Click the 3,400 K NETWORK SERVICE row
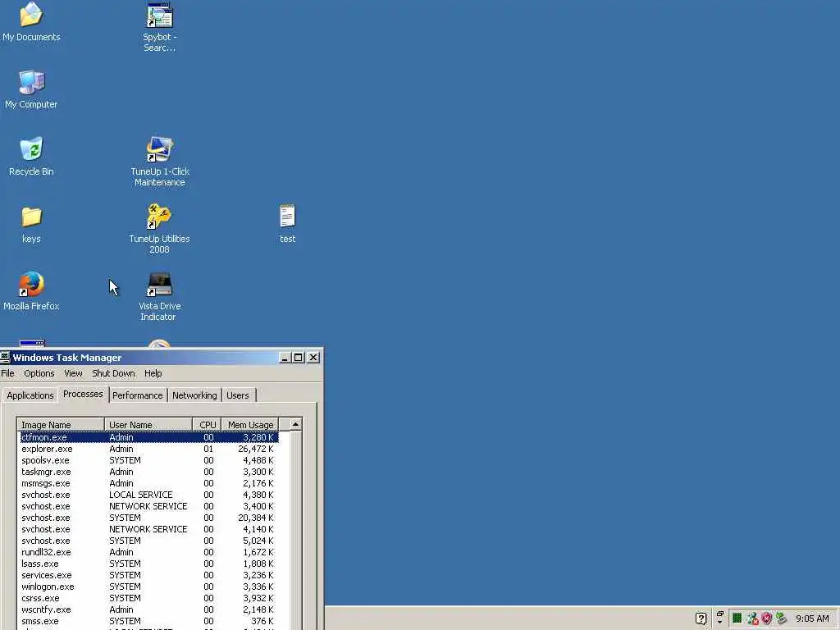 (148, 506)
